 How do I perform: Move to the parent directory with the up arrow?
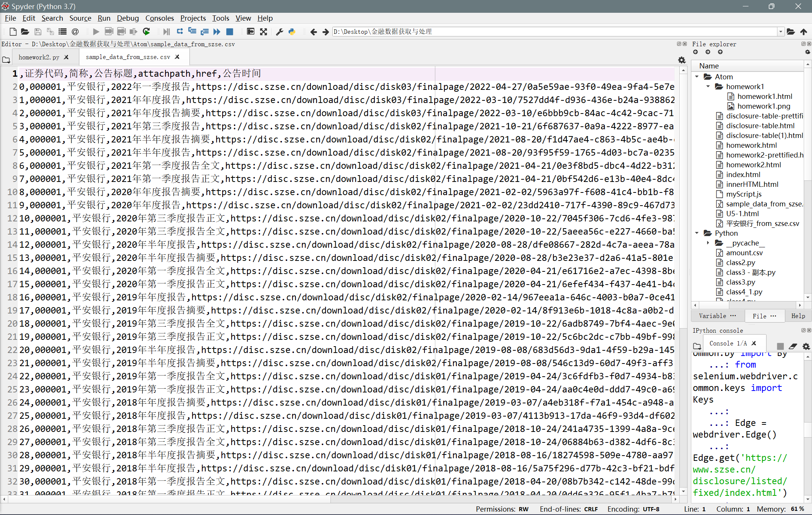pyautogui.click(x=804, y=32)
